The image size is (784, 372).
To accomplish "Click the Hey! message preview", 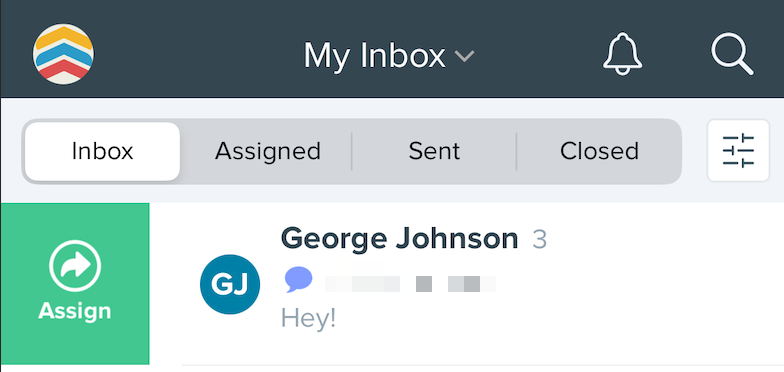I will pyautogui.click(x=308, y=318).
